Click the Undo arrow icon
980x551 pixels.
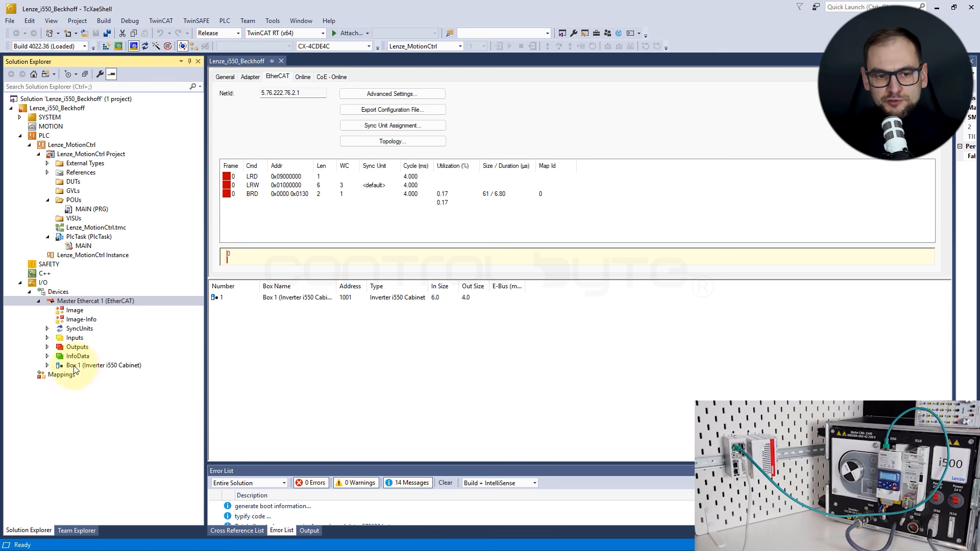pyautogui.click(x=160, y=33)
